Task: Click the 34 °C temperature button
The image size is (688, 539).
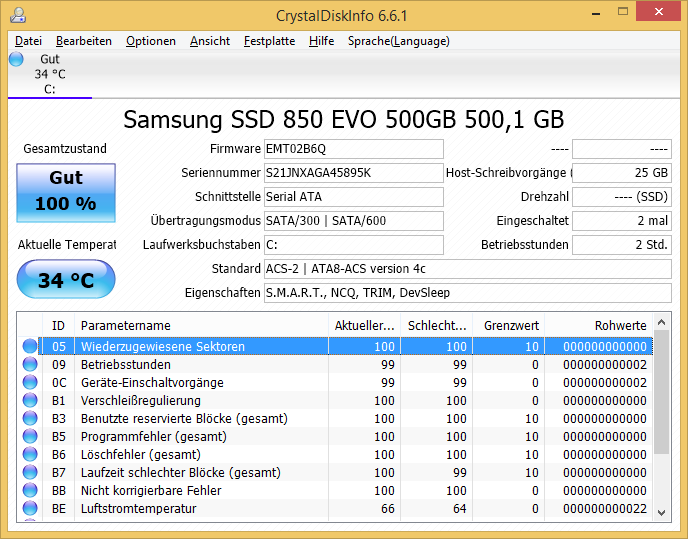Action: (66, 279)
